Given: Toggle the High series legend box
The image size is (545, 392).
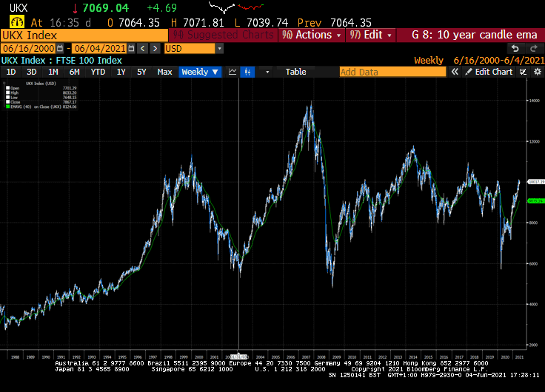Looking at the screenshot, I should tap(8, 92).
